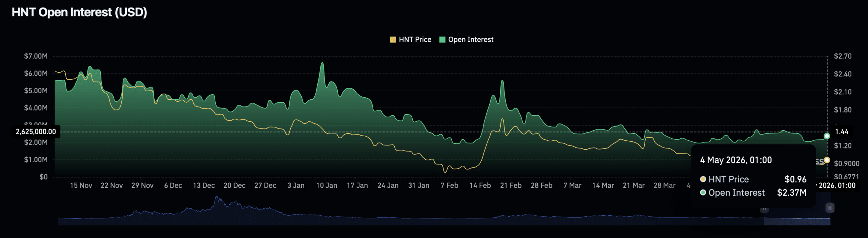This screenshot has width=868, height=238.
Task: Click the 29 Nov date axis label
Action: point(142,185)
